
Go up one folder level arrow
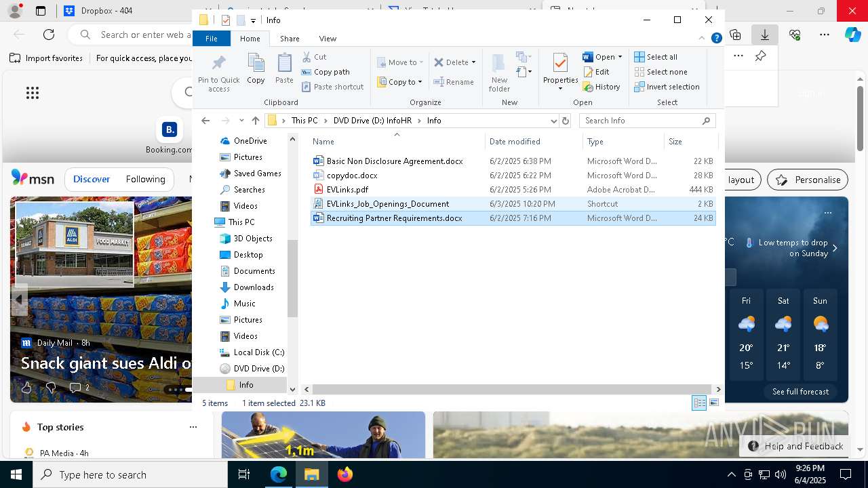[x=256, y=121]
